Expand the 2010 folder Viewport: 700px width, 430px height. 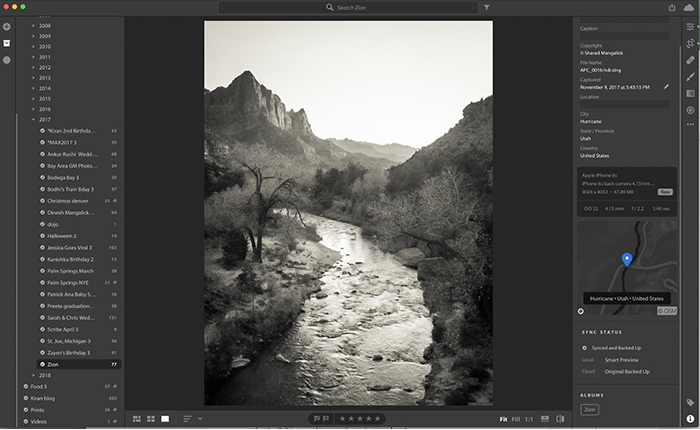coord(33,46)
